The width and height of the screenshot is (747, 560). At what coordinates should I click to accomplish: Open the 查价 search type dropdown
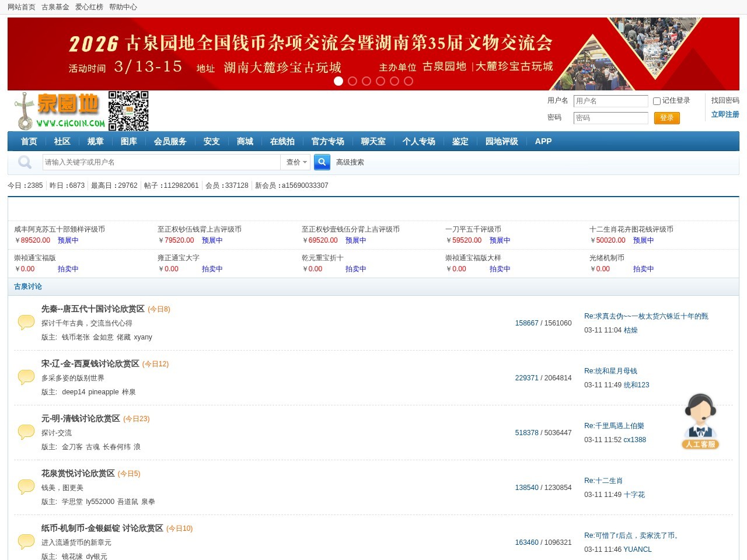click(296, 162)
